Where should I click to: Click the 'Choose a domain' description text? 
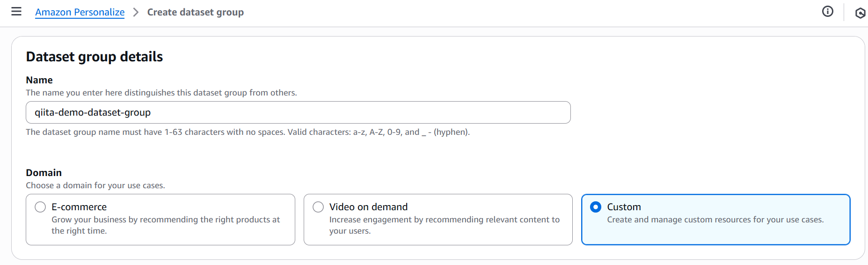pos(95,185)
